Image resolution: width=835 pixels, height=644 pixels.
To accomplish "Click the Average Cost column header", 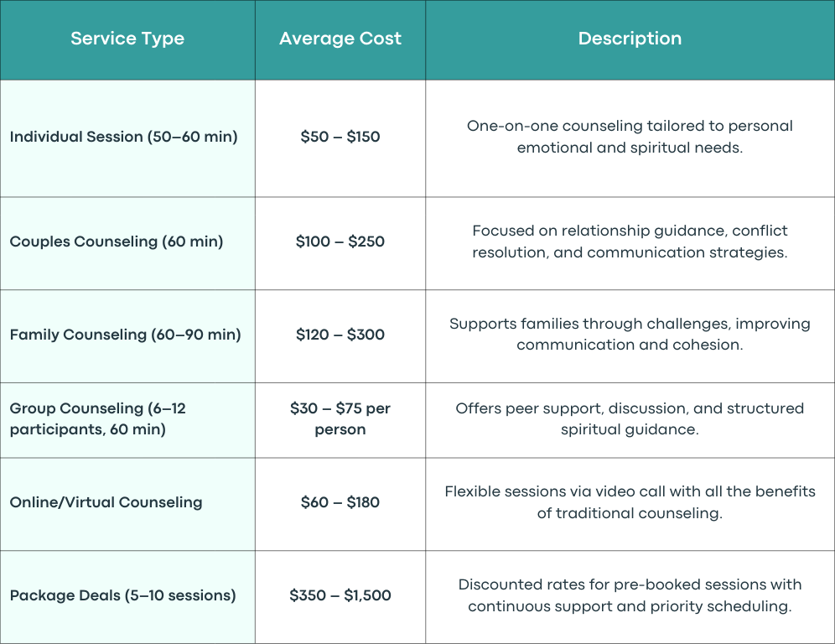I will coord(340,39).
